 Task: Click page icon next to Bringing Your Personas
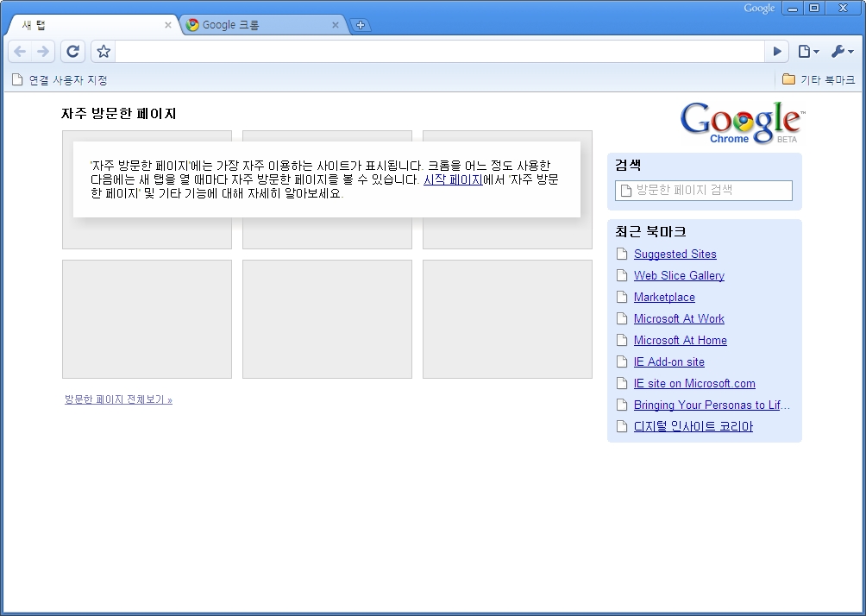click(622, 405)
